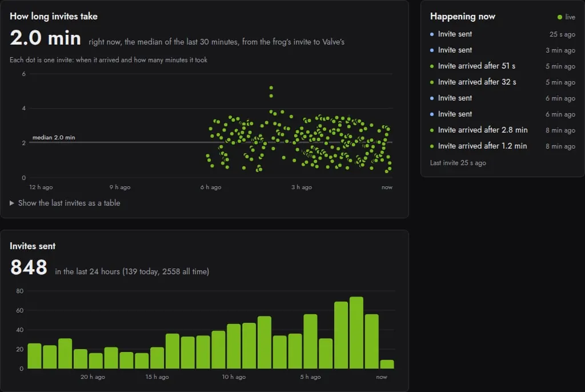Click the '9 h ago' scatter axis label
Viewport: 585px width, 392px height.
(x=120, y=187)
